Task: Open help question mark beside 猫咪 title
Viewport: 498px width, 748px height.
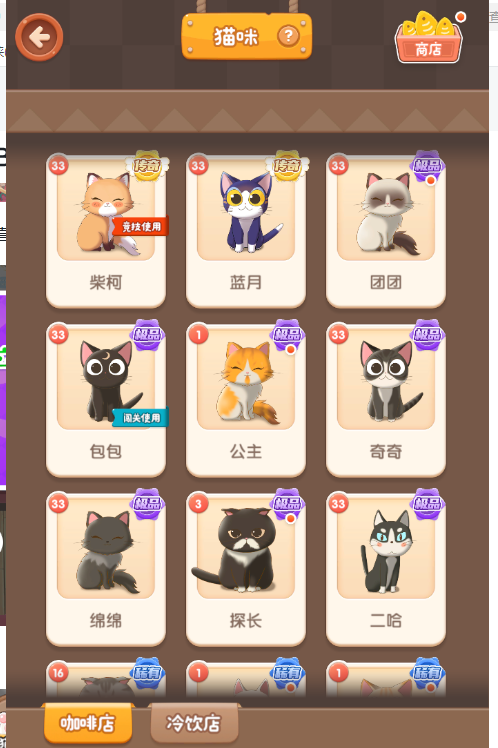Action: tap(288, 36)
